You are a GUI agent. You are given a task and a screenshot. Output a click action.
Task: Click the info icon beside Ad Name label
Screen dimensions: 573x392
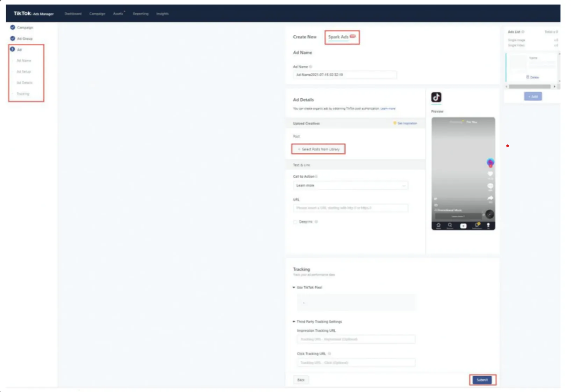310,66
